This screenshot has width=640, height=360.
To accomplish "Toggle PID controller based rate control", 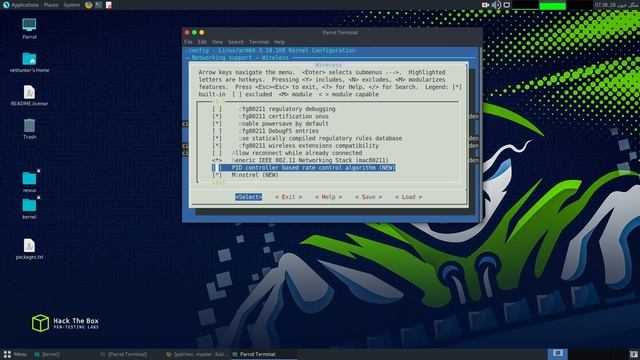I will 303,168.
